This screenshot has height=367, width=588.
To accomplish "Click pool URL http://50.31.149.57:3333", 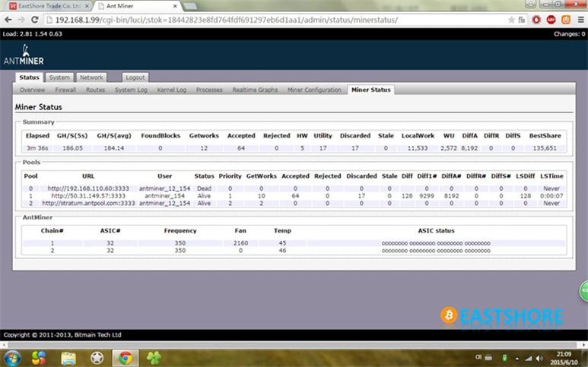I will click(x=88, y=196).
